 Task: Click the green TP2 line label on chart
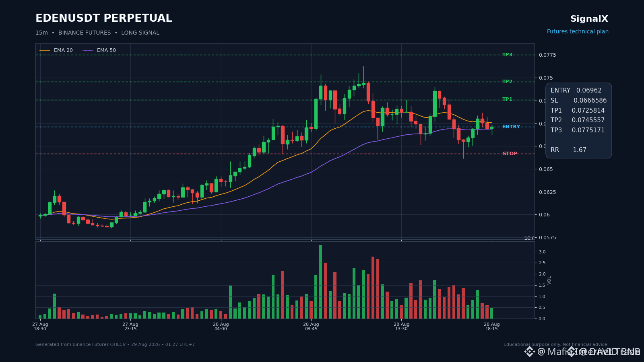507,82
